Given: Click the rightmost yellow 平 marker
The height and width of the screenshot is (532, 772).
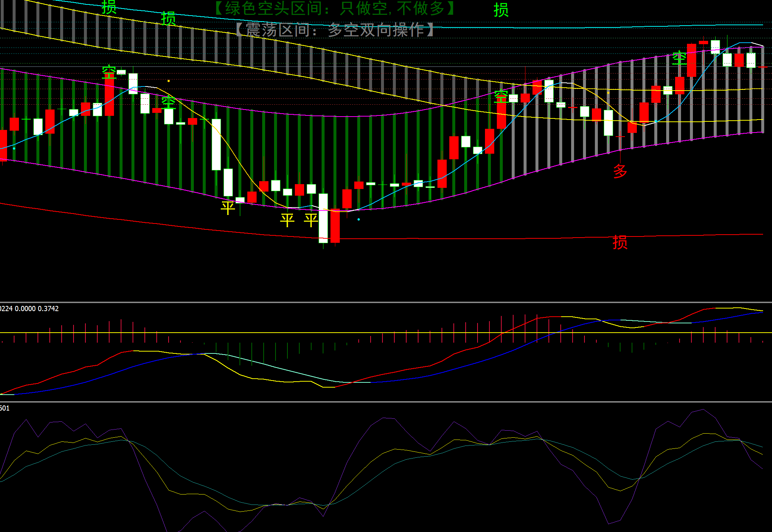Looking at the screenshot, I should point(311,220).
